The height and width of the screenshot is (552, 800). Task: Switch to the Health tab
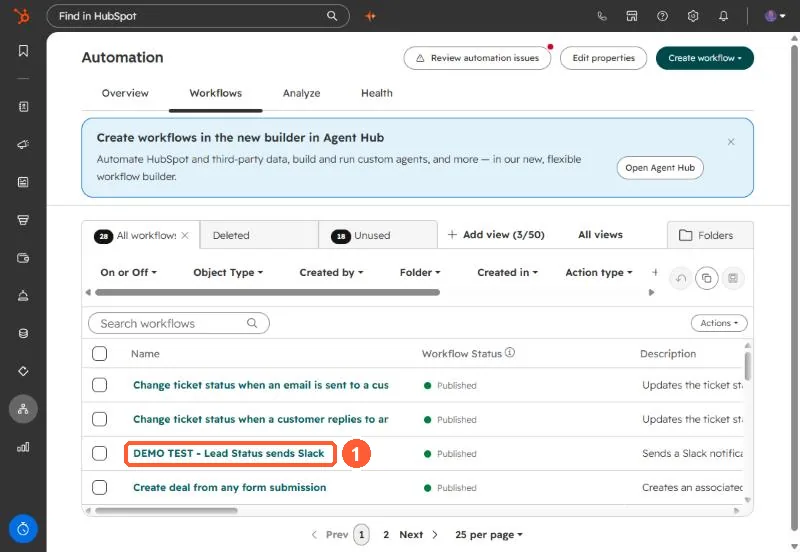pyautogui.click(x=377, y=93)
